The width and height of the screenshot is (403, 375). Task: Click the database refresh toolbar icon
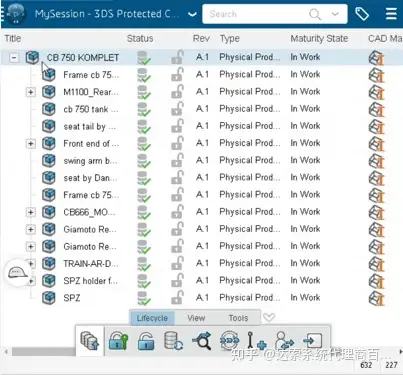click(173, 341)
